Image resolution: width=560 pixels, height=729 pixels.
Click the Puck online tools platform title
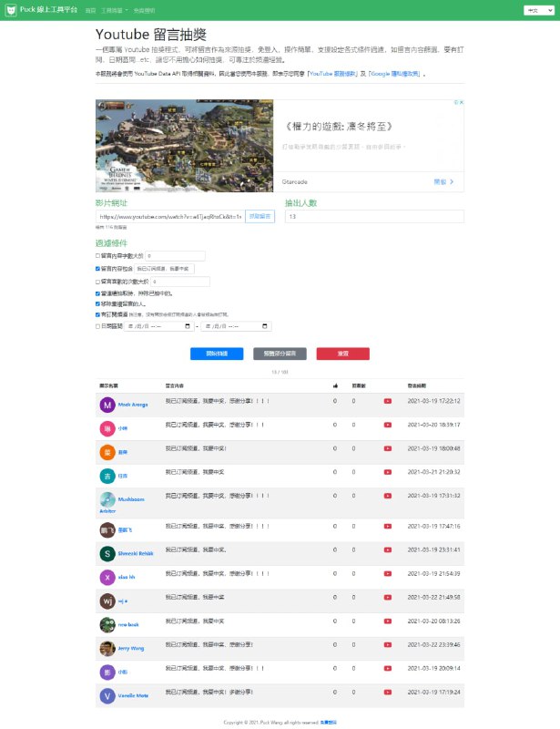click(48, 10)
